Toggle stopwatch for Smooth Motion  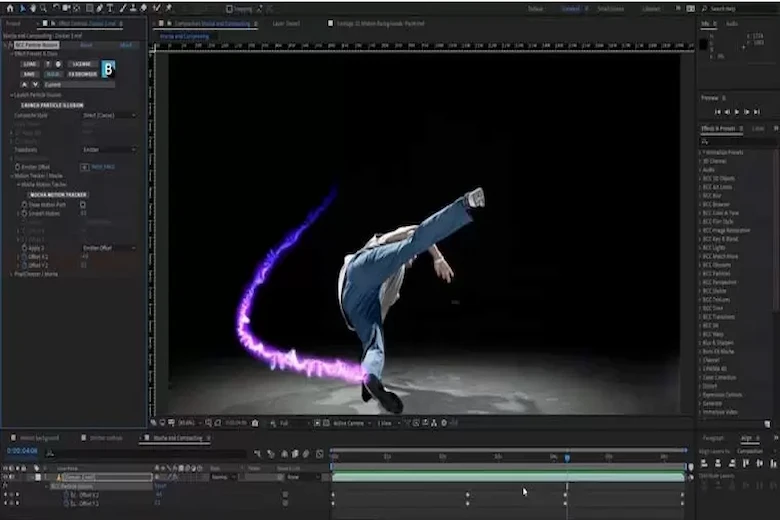pos(24,213)
